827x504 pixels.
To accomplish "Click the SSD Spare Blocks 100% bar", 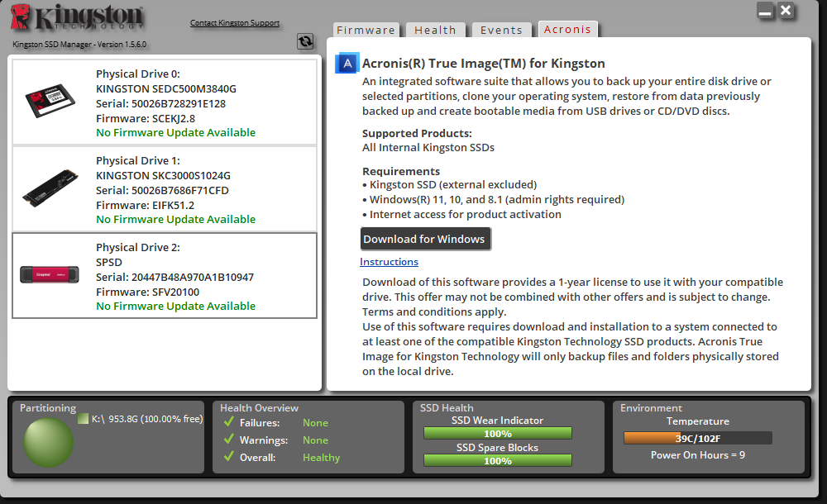I will tap(497, 461).
